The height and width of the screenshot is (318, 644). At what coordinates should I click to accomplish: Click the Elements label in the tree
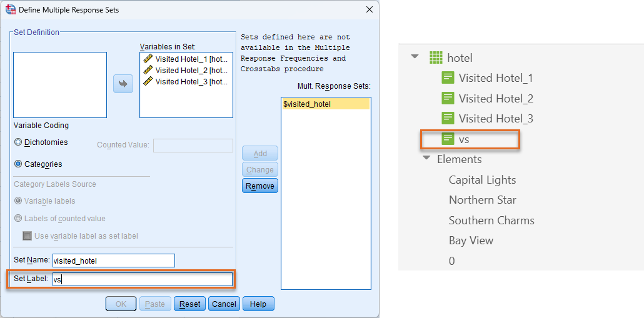click(x=459, y=159)
